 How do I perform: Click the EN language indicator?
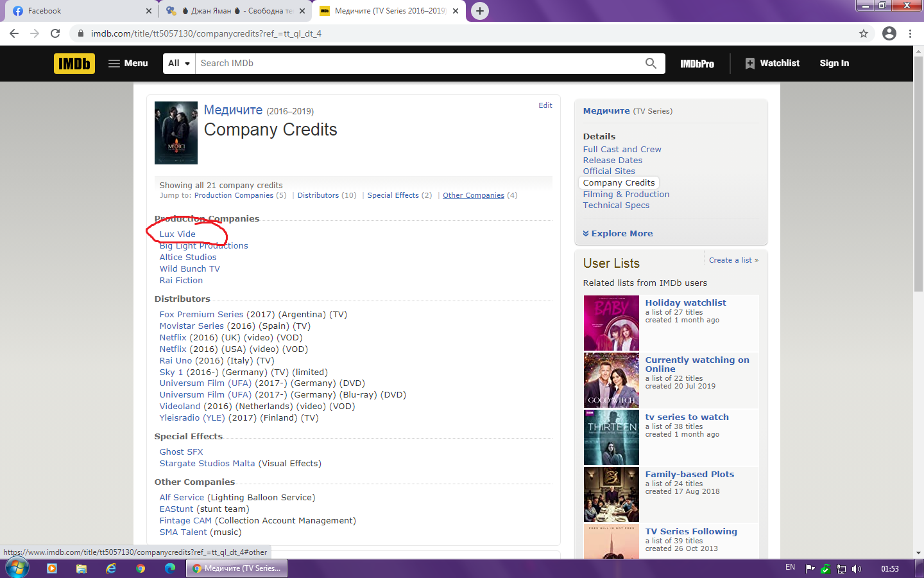tap(790, 568)
